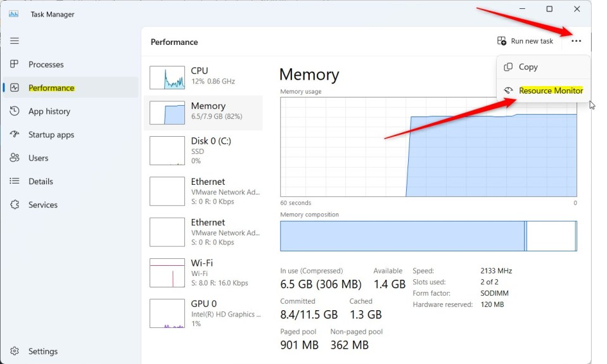The image size is (607, 364).
Task: Select the CPU usage graph thumbnail
Action: tap(167, 77)
